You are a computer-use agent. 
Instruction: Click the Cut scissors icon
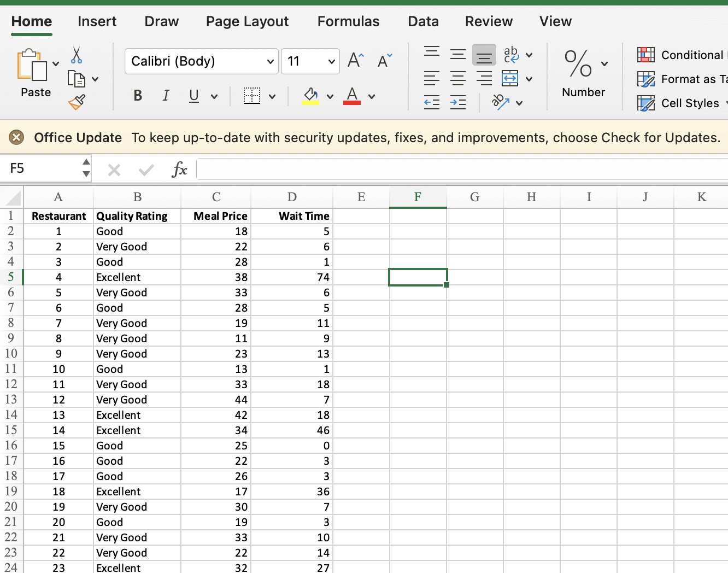coord(77,55)
